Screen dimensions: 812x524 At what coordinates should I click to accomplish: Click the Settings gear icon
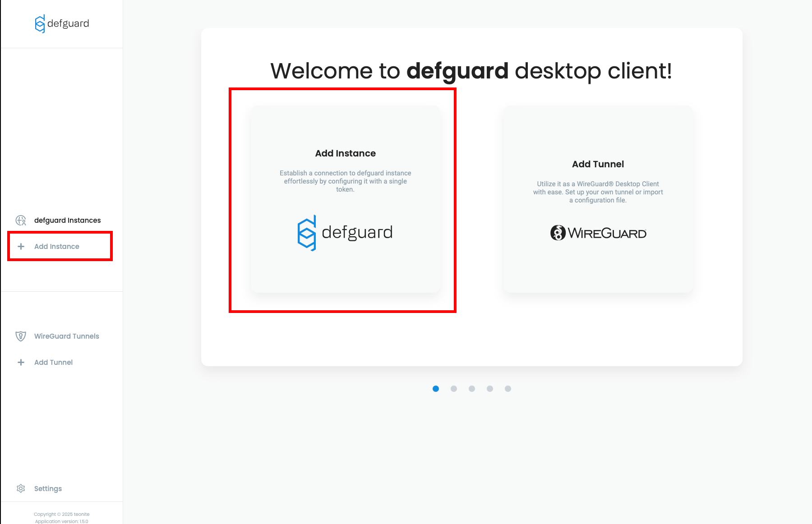coord(21,488)
